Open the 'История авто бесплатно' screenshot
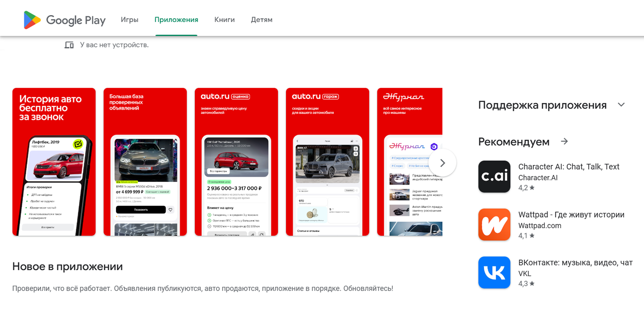Viewport: 644px width, 314px height. 54,162
